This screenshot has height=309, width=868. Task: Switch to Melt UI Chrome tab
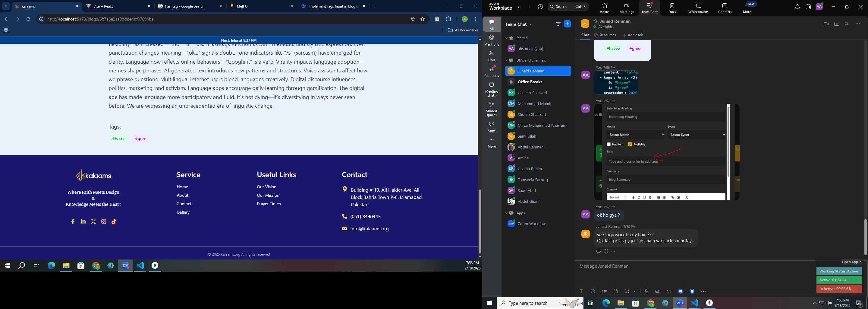pos(262,6)
